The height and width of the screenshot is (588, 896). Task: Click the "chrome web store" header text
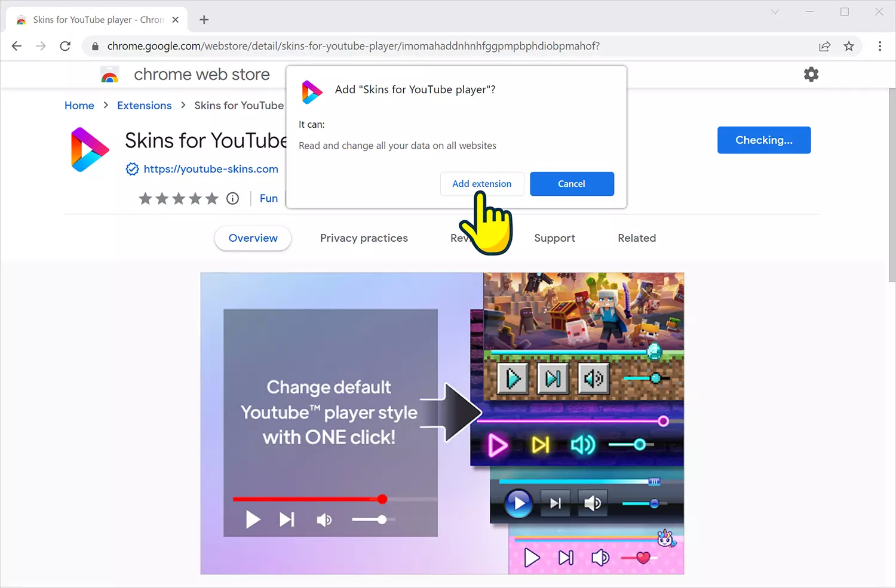[202, 75]
